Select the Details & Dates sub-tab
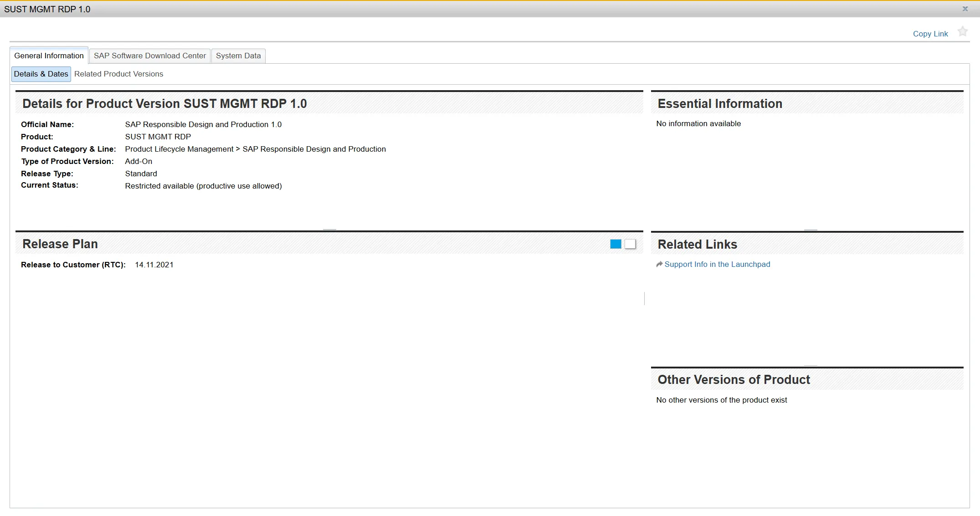 click(41, 74)
